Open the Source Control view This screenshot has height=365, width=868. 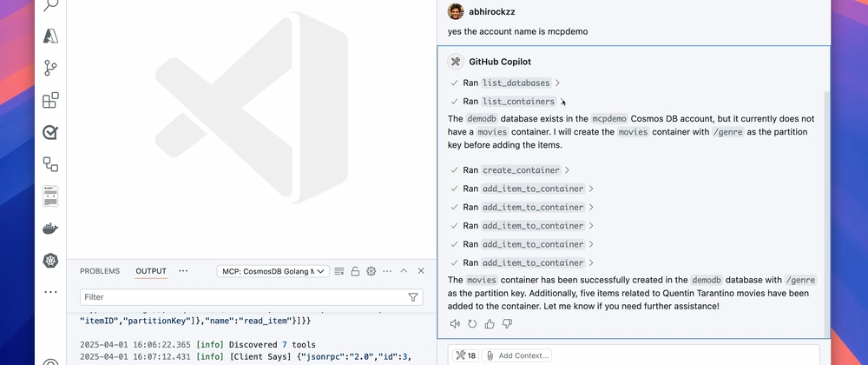click(x=50, y=68)
